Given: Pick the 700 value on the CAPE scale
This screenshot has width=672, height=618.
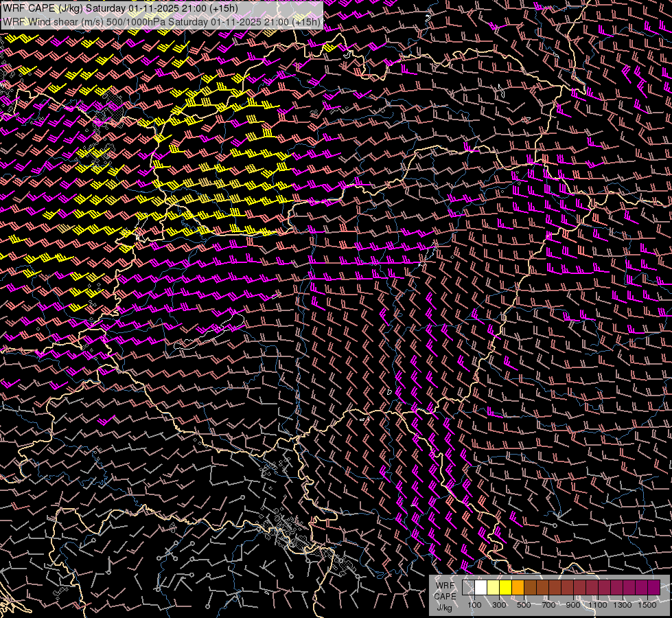Looking at the screenshot, I should pos(548,605).
